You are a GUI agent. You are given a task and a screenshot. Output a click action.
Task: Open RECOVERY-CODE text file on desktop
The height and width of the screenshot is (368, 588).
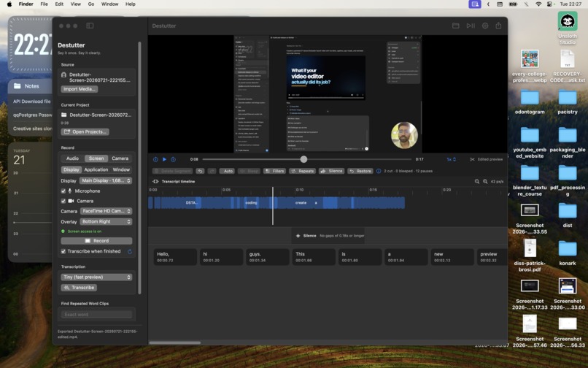pyautogui.click(x=568, y=59)
